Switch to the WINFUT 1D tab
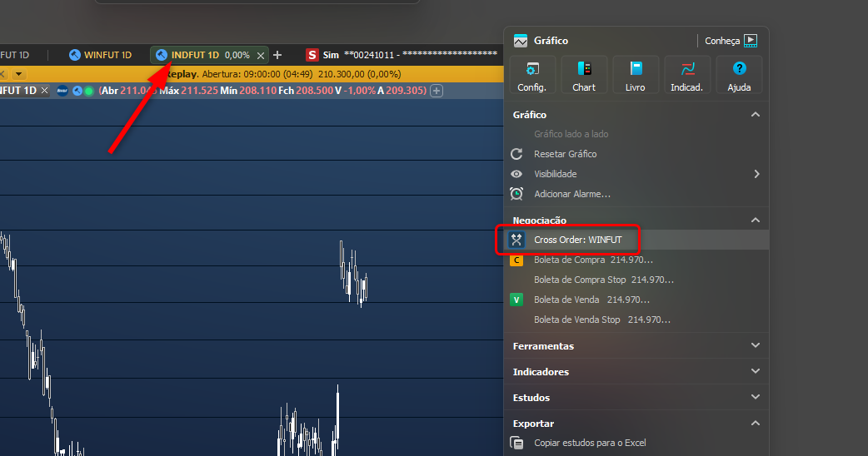The width and height of the screenshot is (868, 456). (x=100, y=55)
